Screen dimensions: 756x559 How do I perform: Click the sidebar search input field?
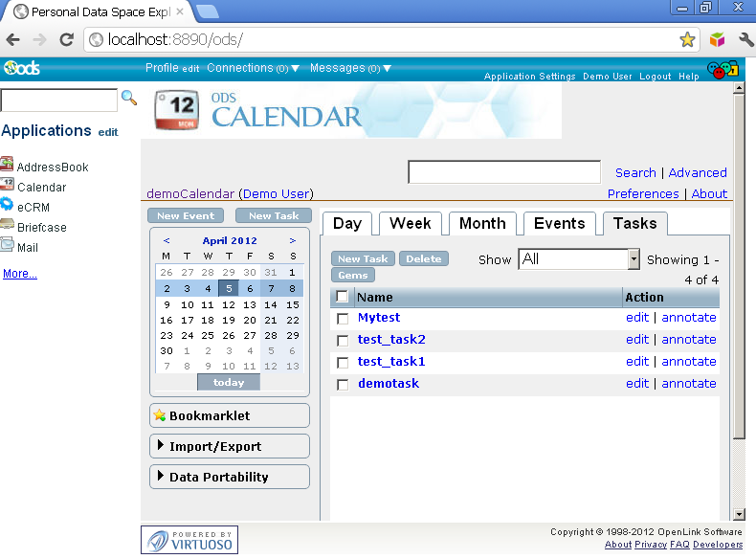click(58, 101)
